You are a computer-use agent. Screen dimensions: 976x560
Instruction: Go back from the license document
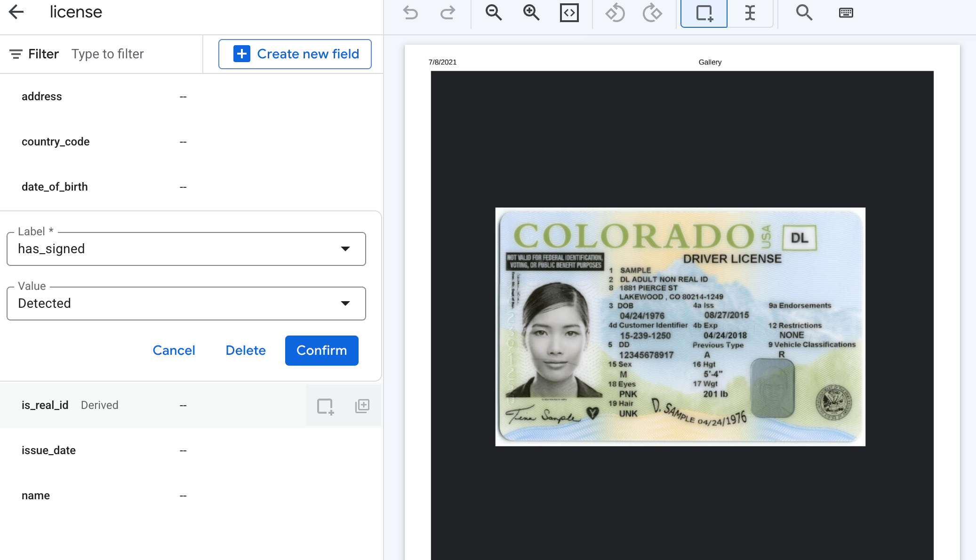(17, 12)
